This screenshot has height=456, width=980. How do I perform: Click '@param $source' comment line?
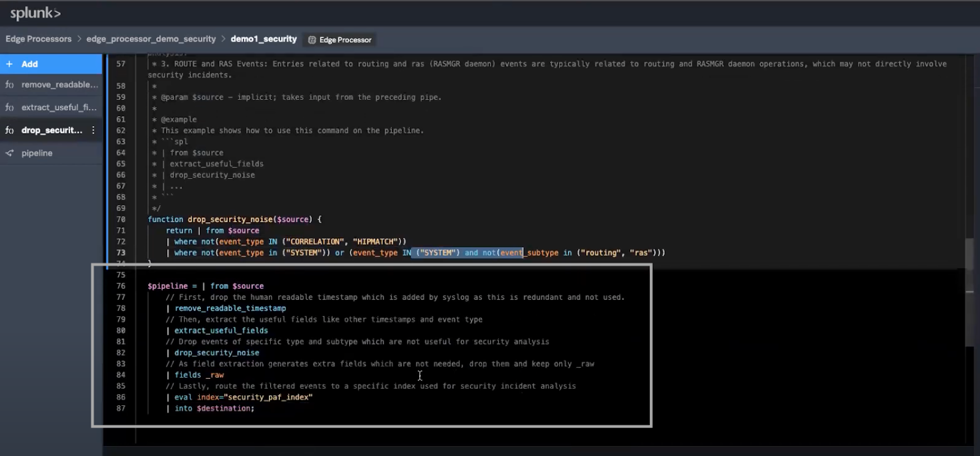tap(296, 97)
